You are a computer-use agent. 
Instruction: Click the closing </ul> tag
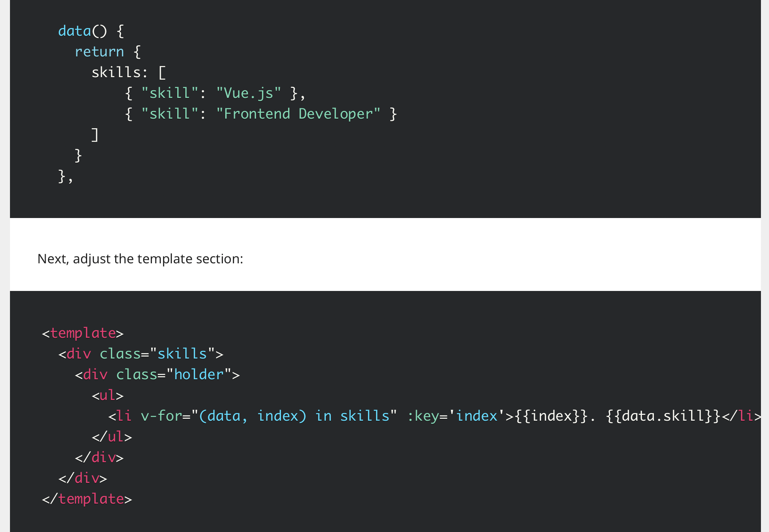point(112,437)
